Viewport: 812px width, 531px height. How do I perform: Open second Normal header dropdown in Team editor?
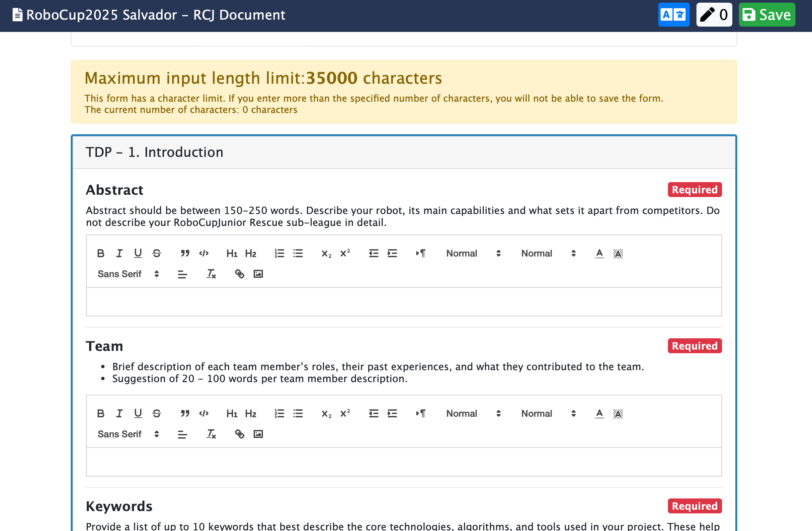point(548,413)
